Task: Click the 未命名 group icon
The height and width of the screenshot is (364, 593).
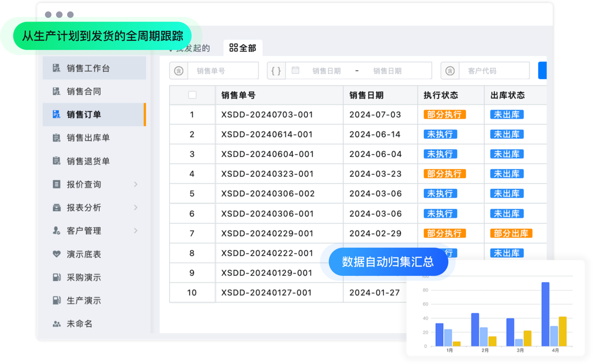Action: coord(57,324)
